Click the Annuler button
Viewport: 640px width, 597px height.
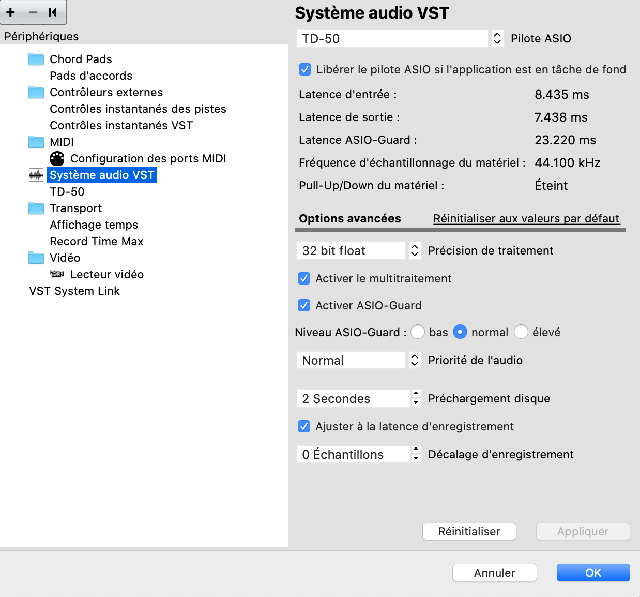[494, 573]
